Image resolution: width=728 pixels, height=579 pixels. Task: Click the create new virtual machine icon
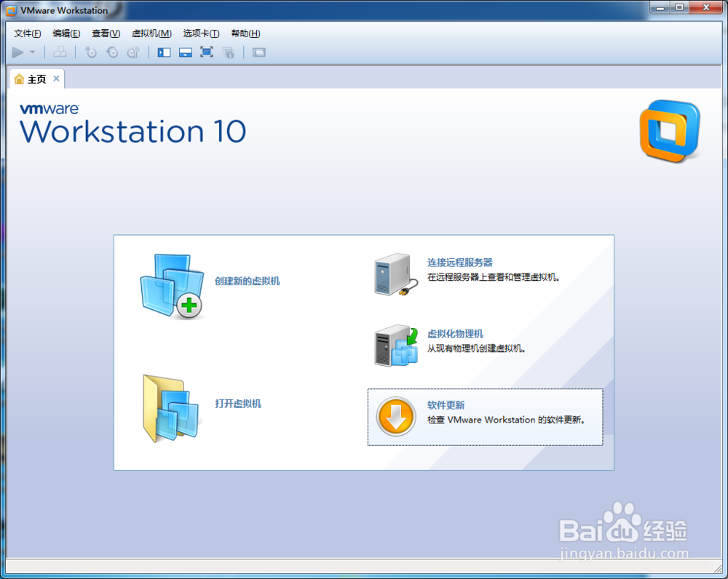click(x=172, y=286)
